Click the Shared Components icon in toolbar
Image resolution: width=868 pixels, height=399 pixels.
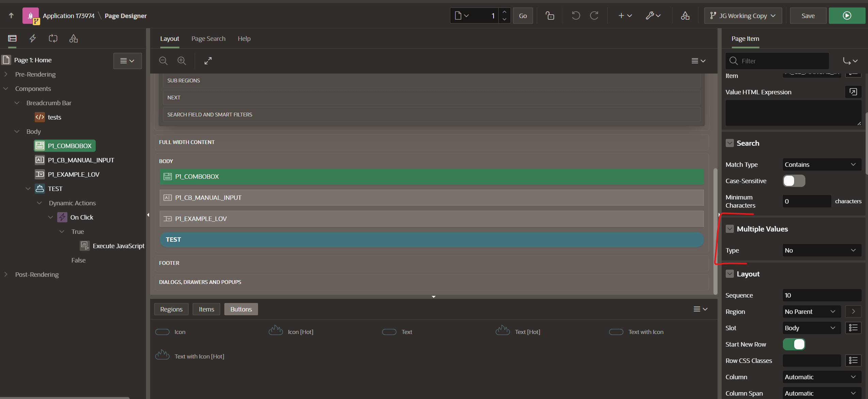click(685, 16)
